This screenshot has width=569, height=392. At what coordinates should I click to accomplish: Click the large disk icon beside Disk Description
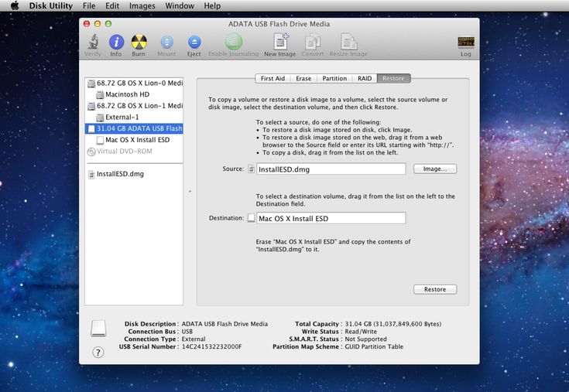(x=98, y=329)
